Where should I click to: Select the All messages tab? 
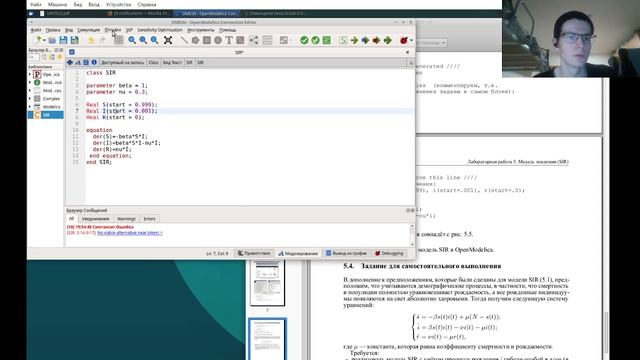pos(71,219)
